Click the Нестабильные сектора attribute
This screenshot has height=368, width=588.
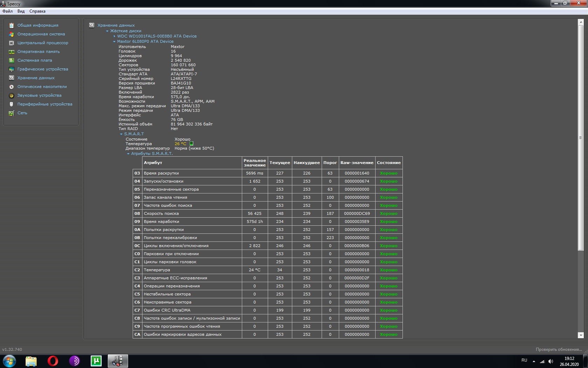point(192,294)
